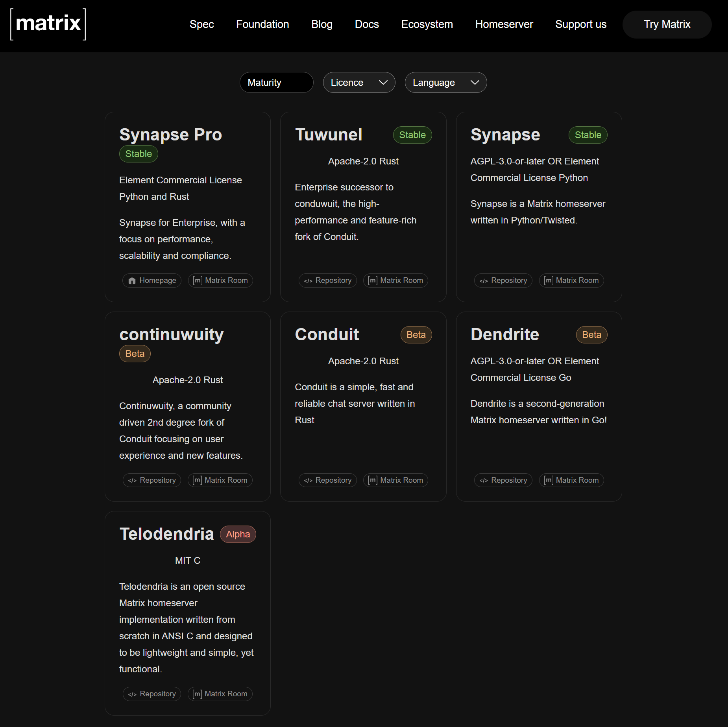
Task: Open the Tuwunel Repository link
Action: coord(327,280)
